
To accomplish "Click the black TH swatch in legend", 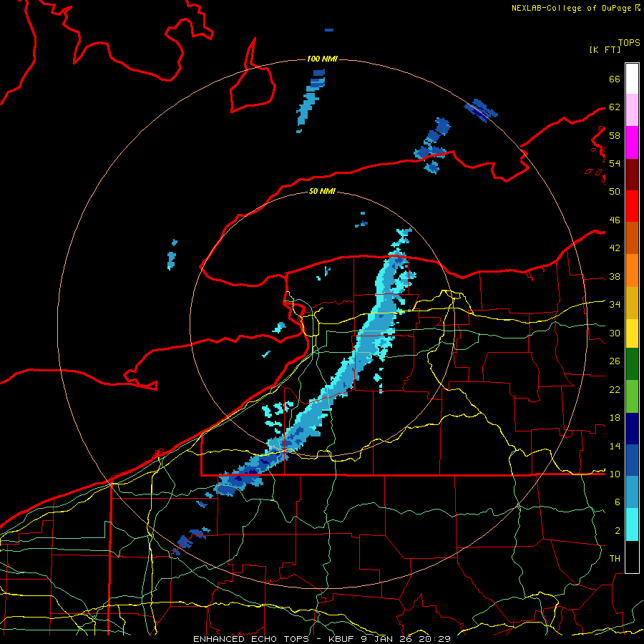I will tap(632, 557).
